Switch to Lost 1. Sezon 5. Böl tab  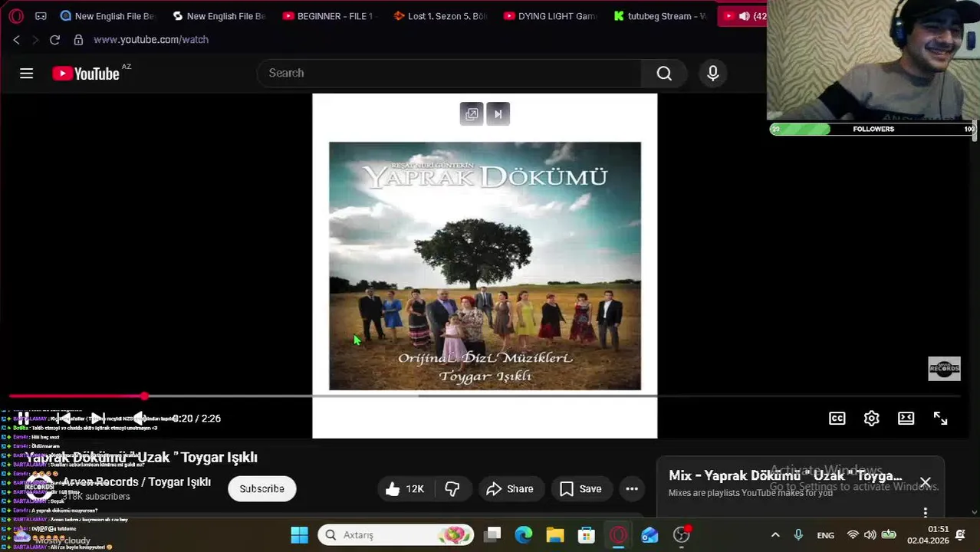441,15
